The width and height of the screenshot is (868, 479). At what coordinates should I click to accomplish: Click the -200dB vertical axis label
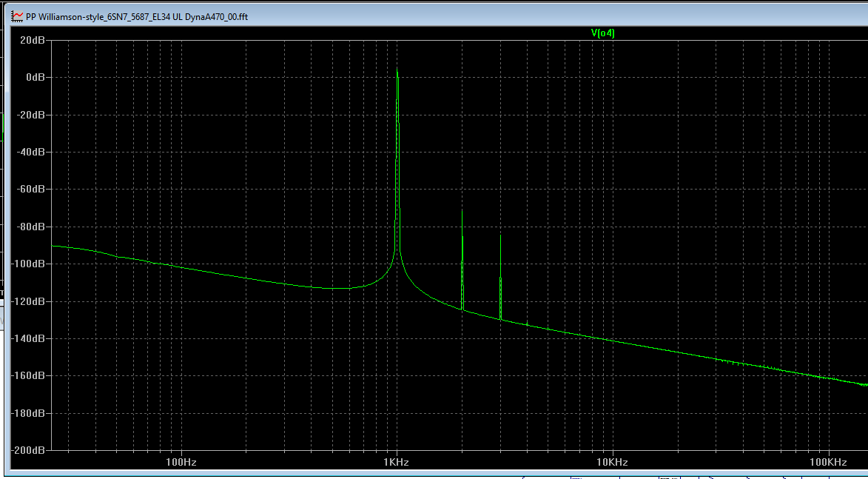[x=30, y=450]
